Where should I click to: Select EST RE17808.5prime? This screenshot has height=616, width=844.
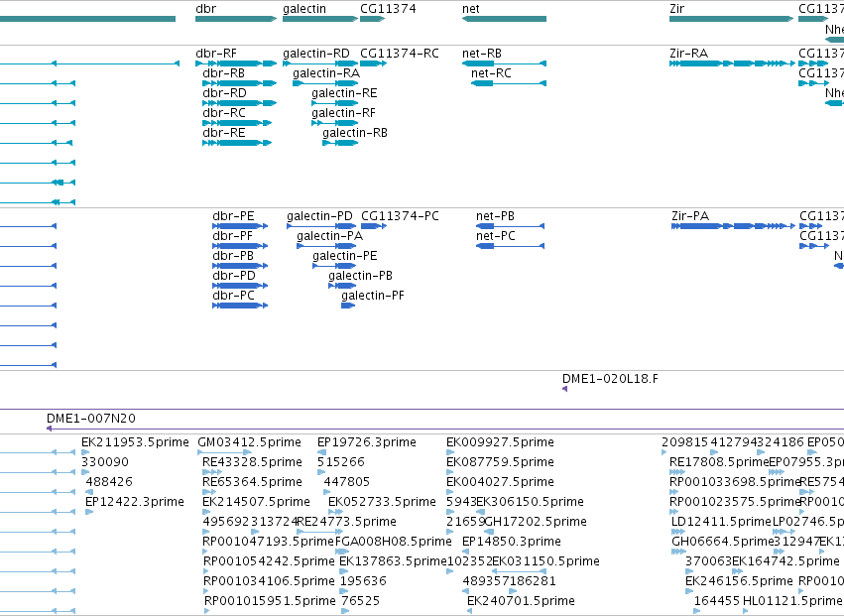point(677,472)
